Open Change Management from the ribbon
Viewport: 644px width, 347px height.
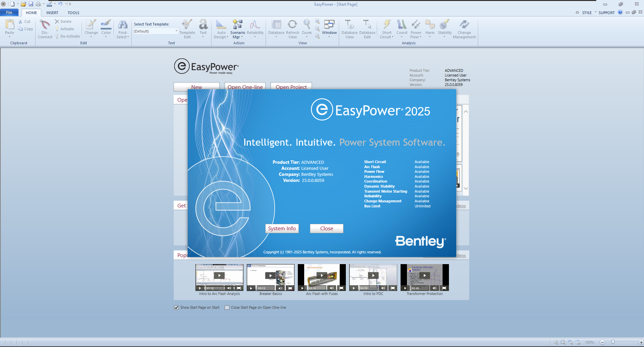(464, 29)
